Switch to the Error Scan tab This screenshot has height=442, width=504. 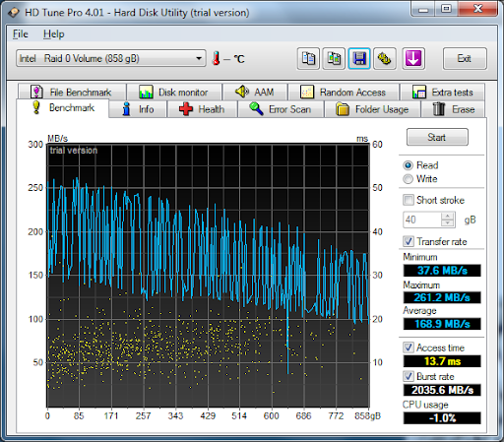coord(281,109)
